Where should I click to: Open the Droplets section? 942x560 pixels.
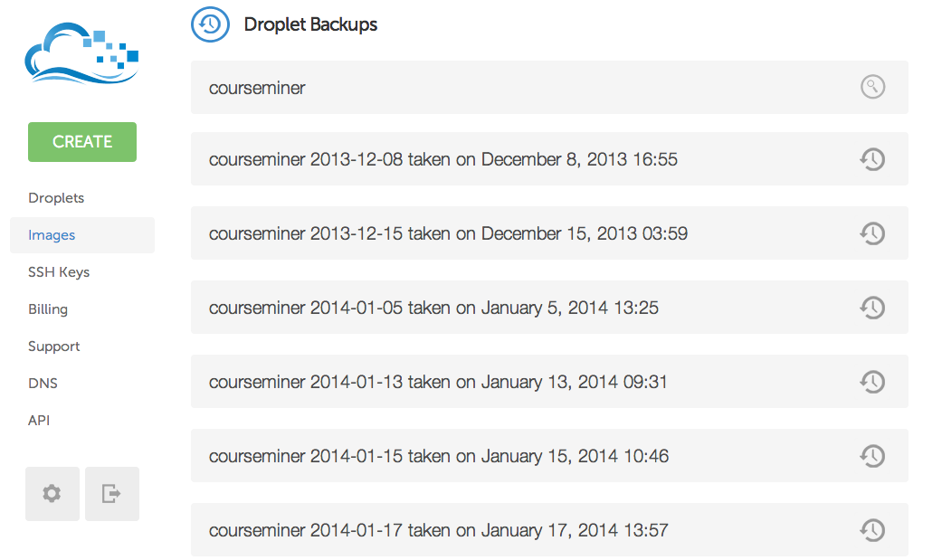[x=56, y=198]
